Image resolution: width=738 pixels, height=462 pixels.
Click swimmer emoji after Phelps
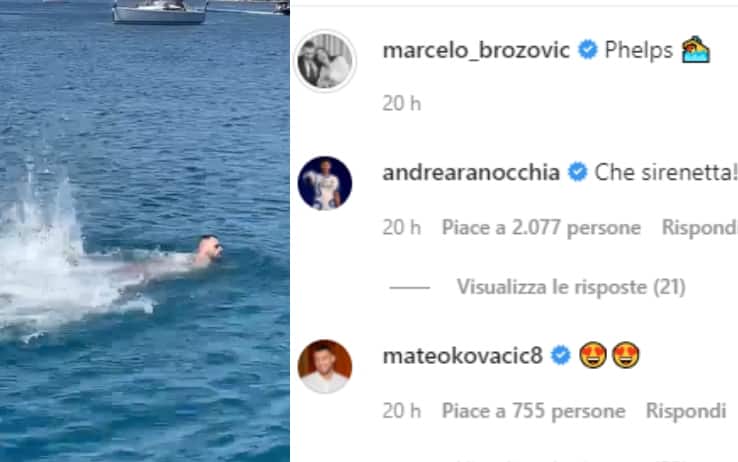tap(696, 49)
